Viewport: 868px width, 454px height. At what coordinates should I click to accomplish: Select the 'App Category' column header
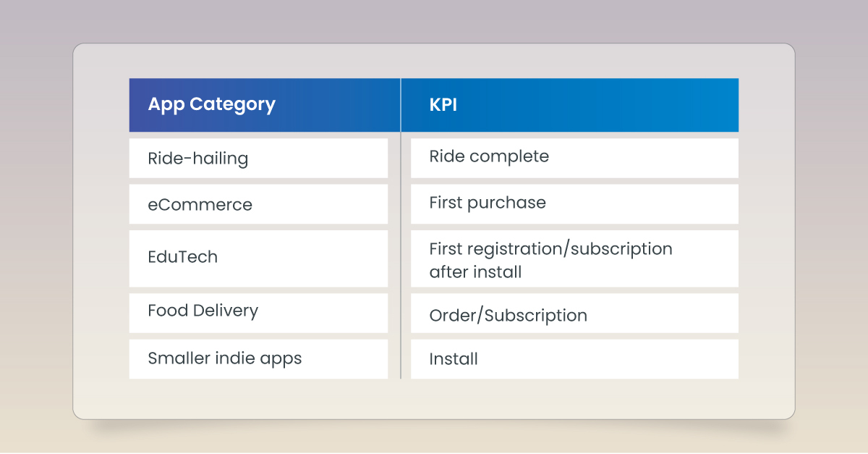point(265,105)
